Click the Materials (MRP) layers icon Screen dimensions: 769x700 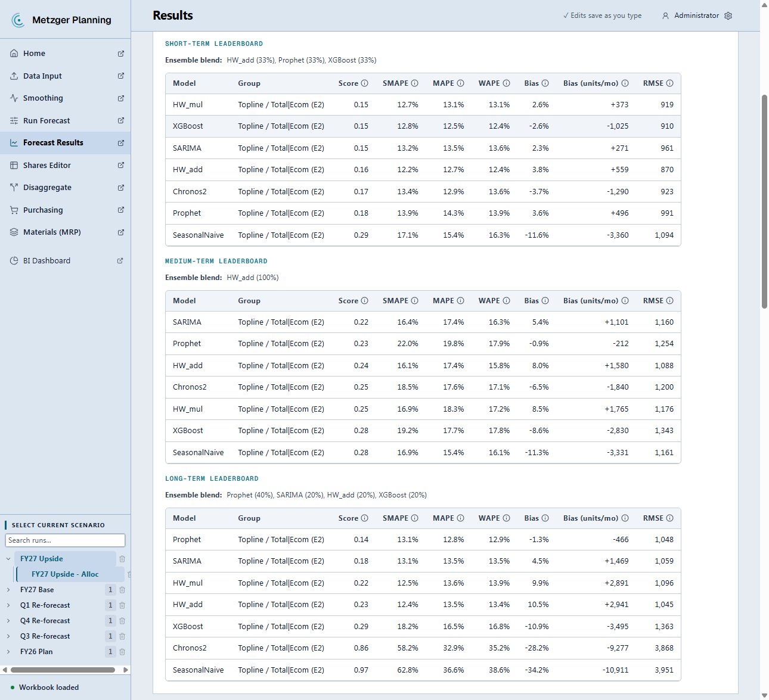(x=14, y=232)
